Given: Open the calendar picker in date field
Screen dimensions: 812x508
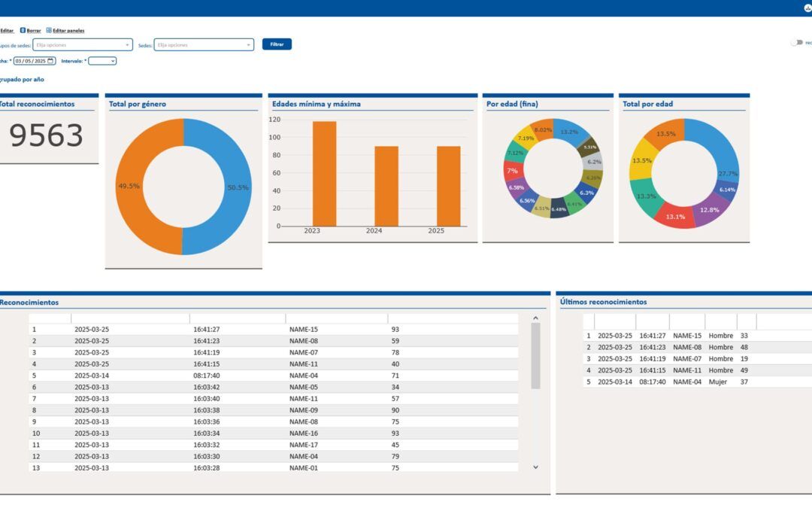Looking at the screenshot, I should coord(50,61).
